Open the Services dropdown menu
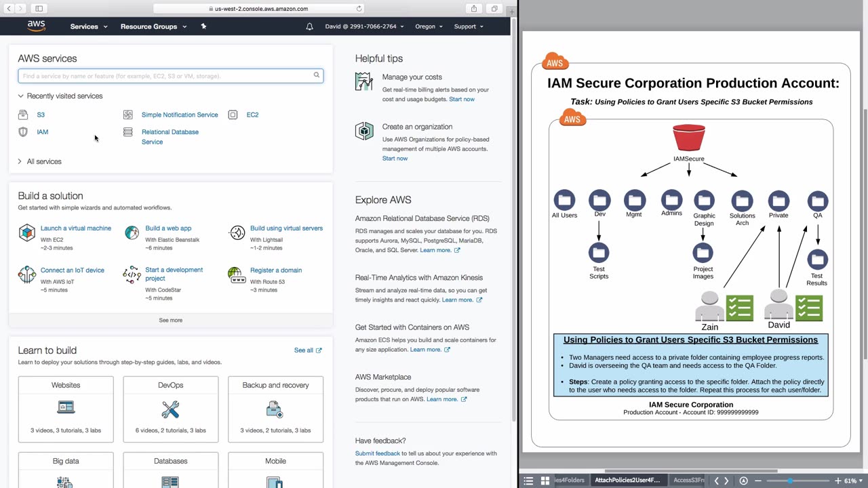The width and height of the screenshot is (868, 488). pos(89,26)
